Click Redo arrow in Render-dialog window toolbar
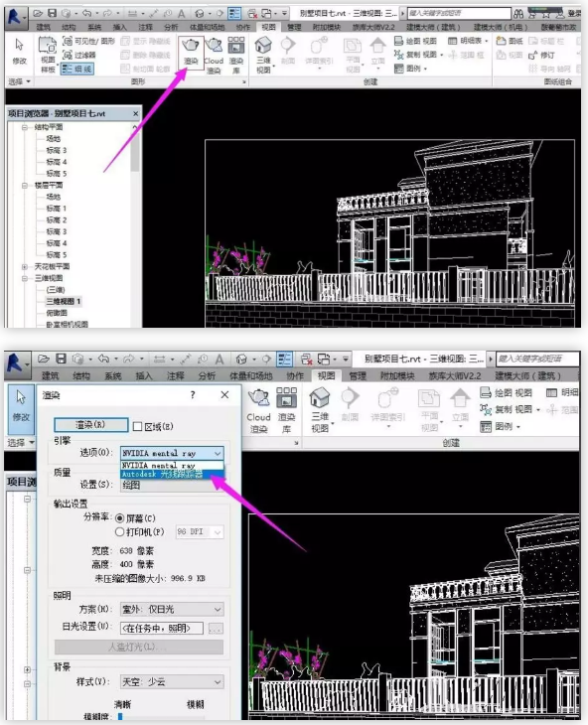Viewport: 588px width, 725px height. pos(128,359)
